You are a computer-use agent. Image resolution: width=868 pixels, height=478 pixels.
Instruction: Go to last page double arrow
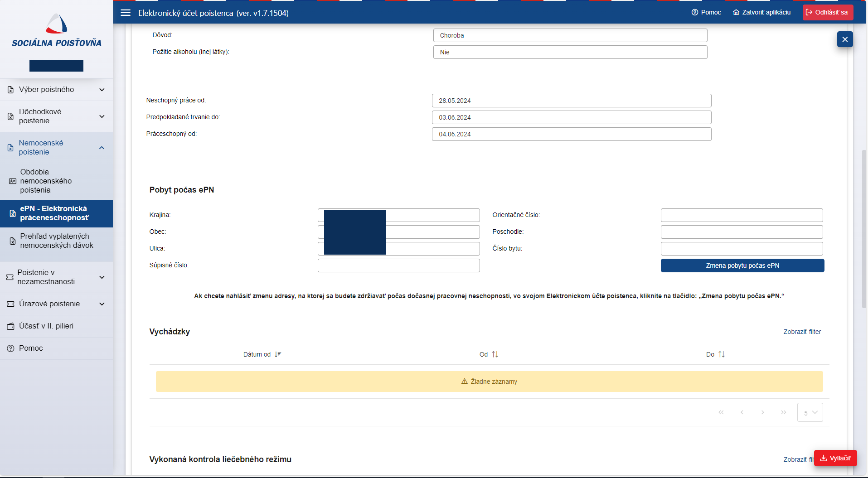coord(784,412)
